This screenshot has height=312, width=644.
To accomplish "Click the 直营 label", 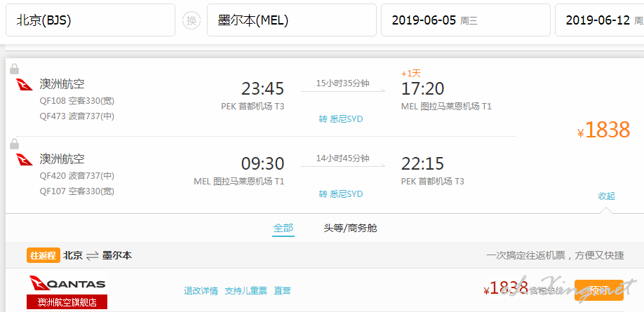I will tap(282, 290).
